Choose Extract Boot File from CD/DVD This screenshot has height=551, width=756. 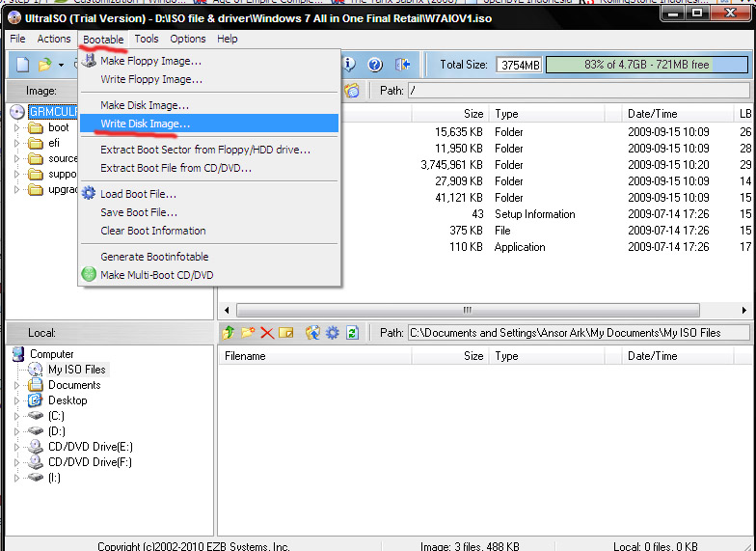coord(209,168)
